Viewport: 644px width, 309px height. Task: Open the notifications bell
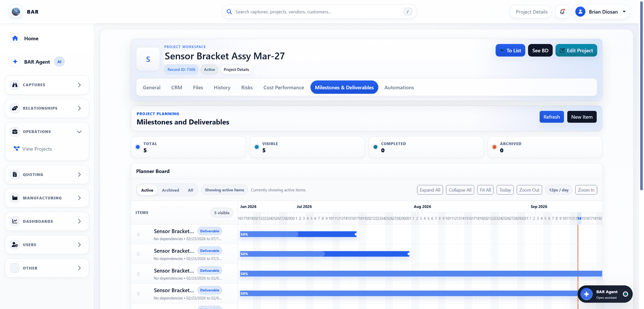point(562,12)
